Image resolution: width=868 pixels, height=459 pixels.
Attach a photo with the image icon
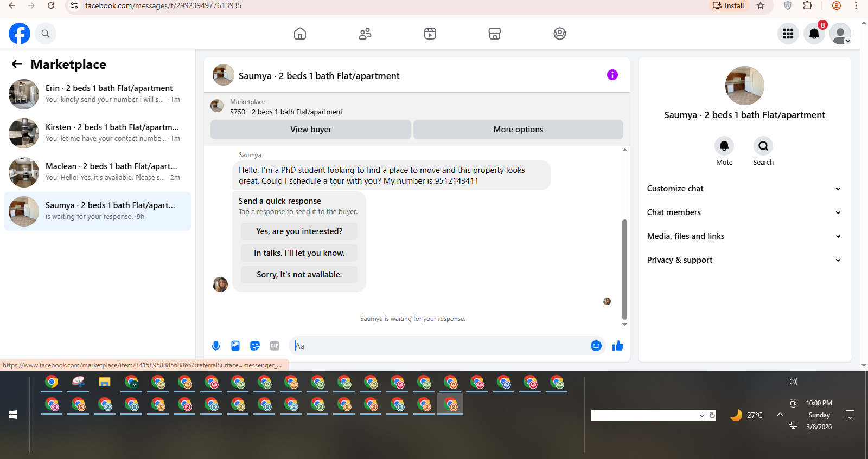click(x=235, y=346)
